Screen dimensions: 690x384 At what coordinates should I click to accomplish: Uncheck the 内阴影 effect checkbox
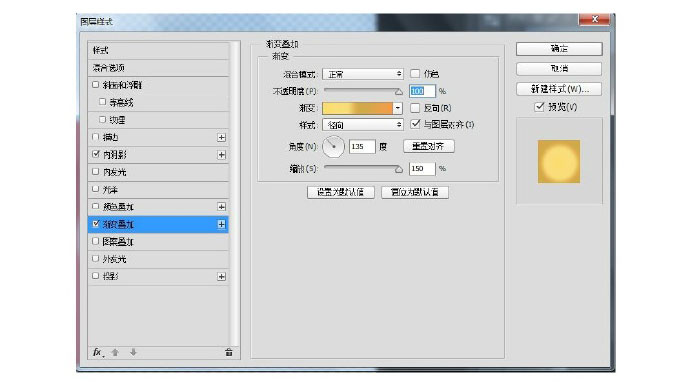95,154
